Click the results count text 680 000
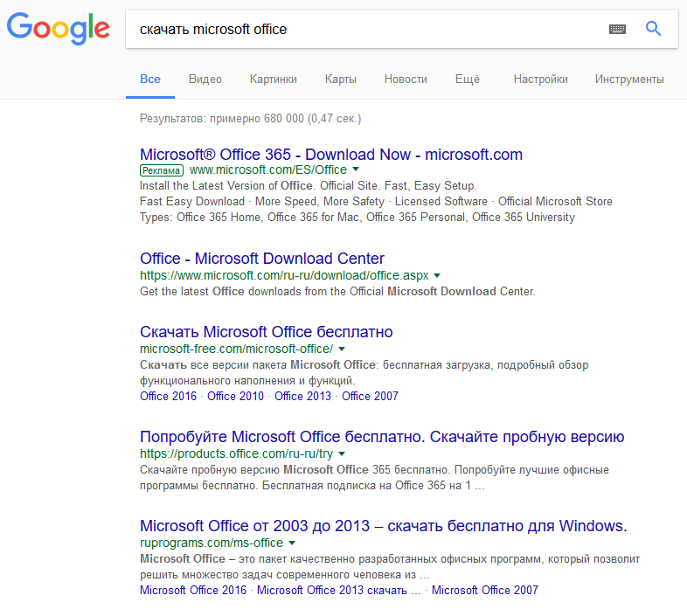This screenshot has height=616, width=687. (x=284, y=119)
